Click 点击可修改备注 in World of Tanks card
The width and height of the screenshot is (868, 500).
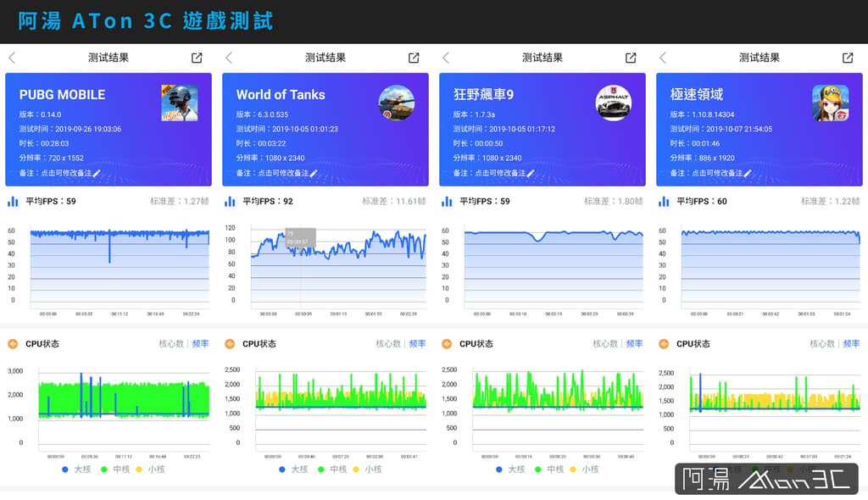point(283,174)
